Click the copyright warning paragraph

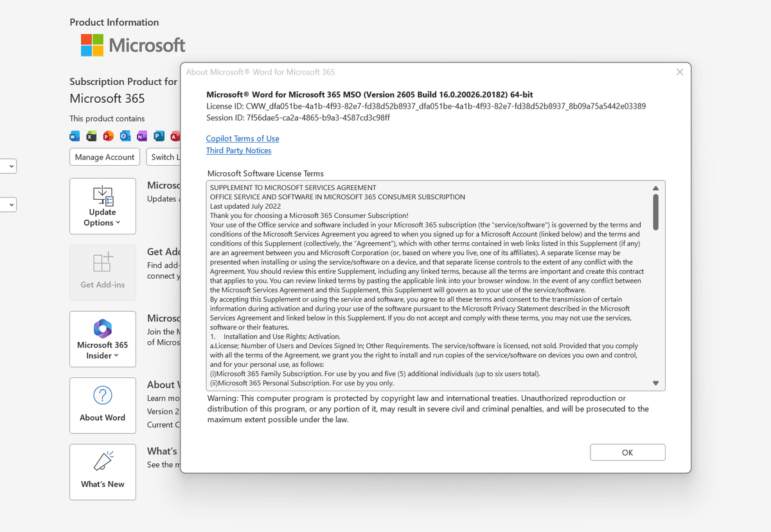pos(428,409)
